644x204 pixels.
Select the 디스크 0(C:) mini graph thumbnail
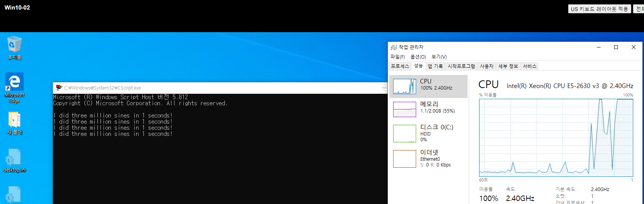405,134
